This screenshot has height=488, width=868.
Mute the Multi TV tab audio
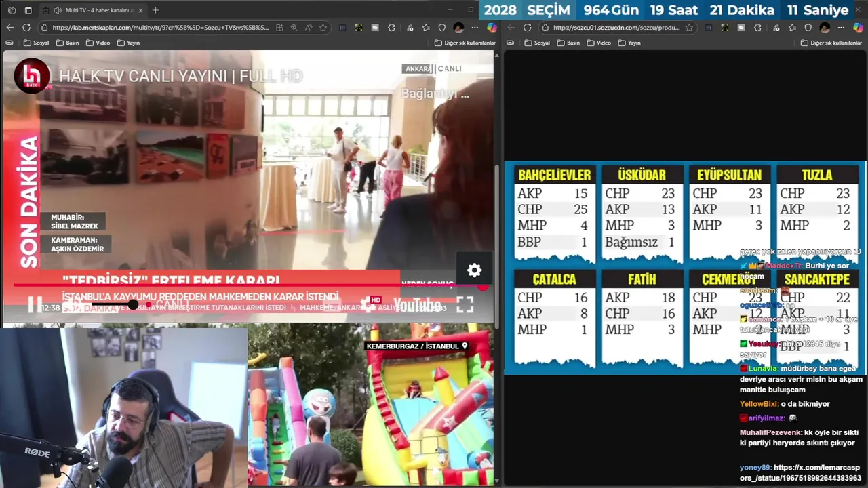point(56,10)
